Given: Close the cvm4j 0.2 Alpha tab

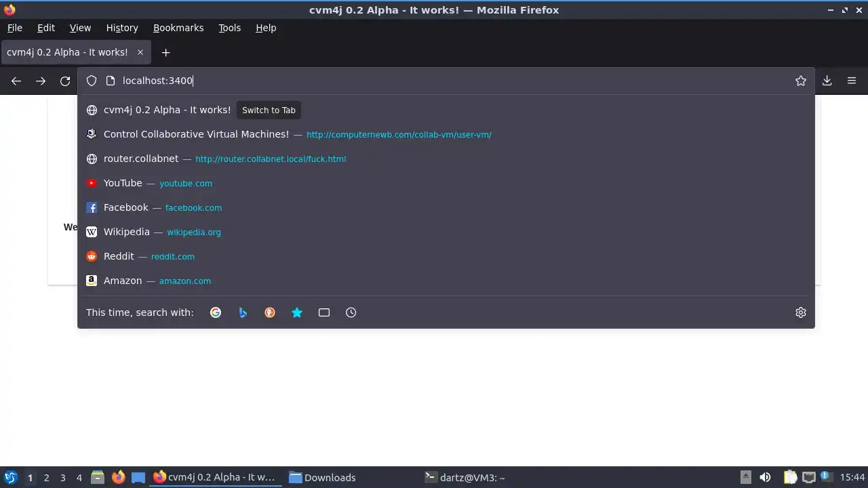Looking at the screenshot, I should pos(140,52).
